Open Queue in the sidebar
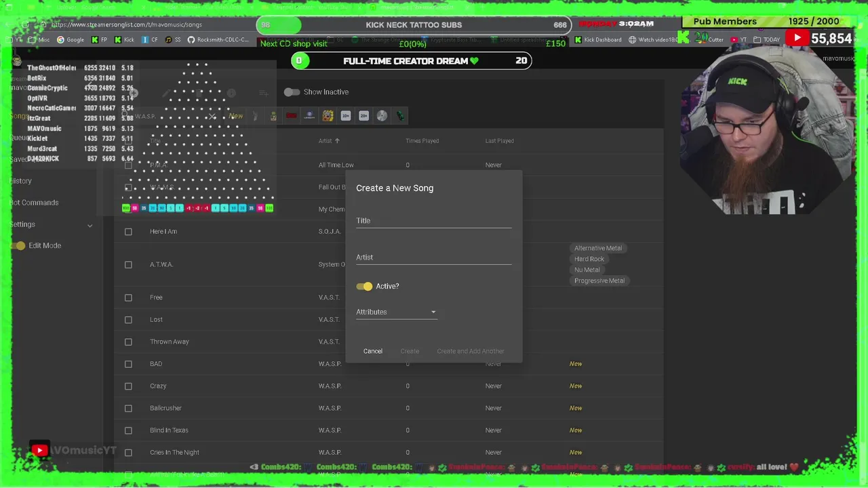This screenshot has height=488, width=868. (x=19, y=138)
